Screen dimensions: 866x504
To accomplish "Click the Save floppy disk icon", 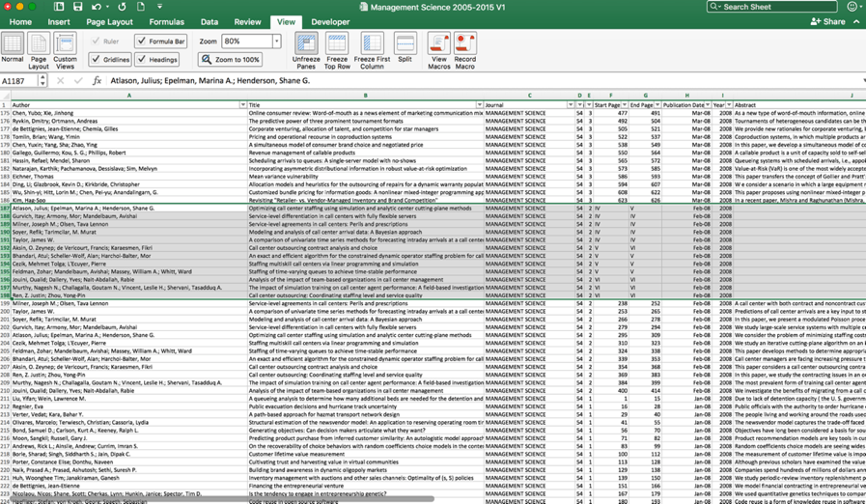I will (x=78, y=7).
